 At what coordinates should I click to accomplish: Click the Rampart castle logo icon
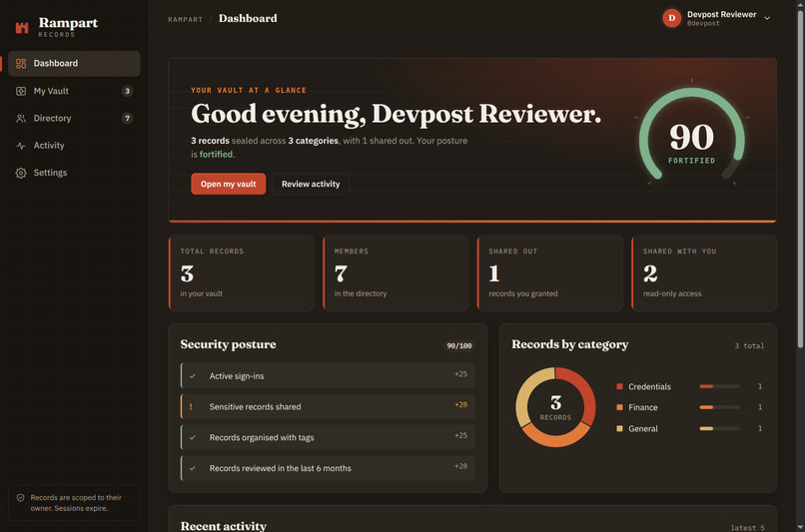click(22, 27)
